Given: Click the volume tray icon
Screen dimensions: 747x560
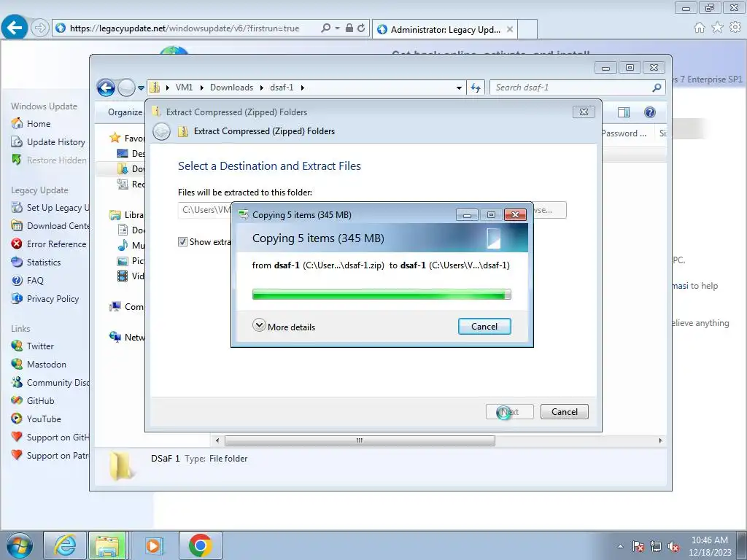Looking at the screenshot, I should pos(673,546).
